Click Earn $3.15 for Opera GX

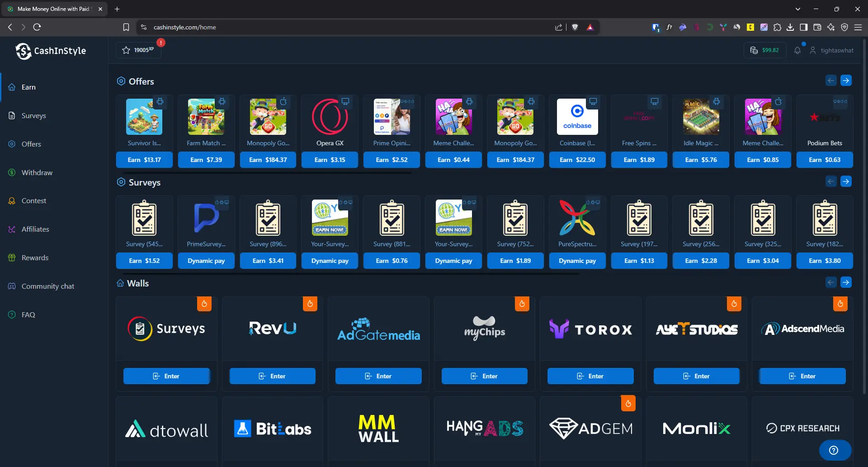[x=330, y=160]
